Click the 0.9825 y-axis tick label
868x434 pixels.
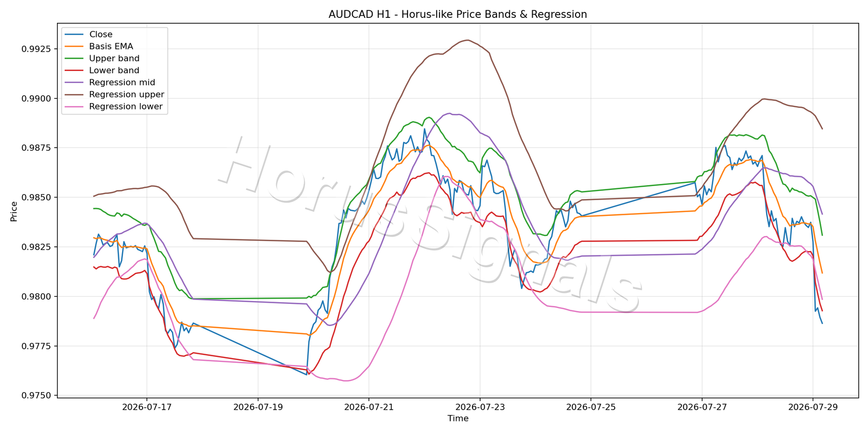[36, 247]
